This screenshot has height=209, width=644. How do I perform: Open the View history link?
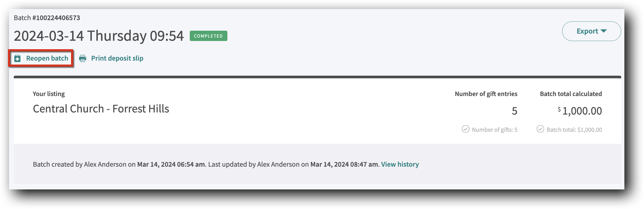point(400,164)
